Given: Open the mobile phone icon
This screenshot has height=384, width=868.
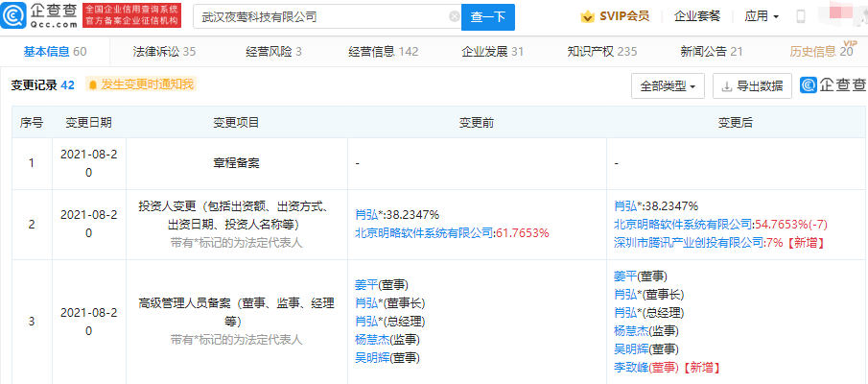Looking at the screenshot, I should (x=801, y=16).
